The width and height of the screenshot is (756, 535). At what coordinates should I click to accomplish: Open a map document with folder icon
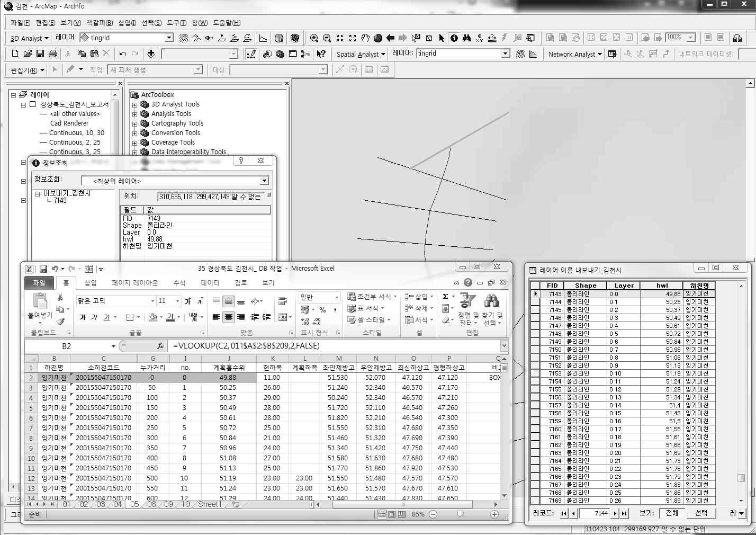click(28, 54)
